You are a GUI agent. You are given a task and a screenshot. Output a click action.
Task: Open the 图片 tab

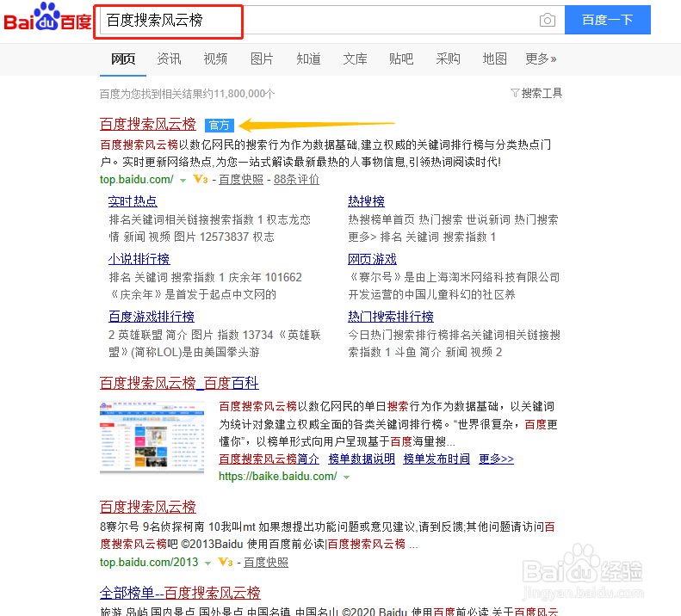[x=262, y=59]
